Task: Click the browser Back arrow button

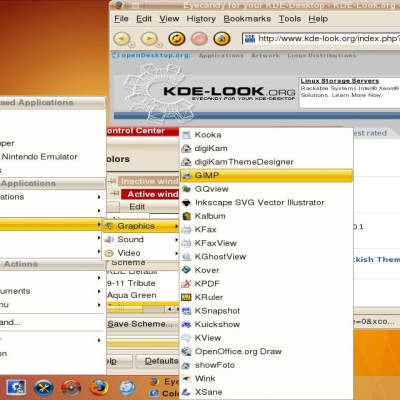Action: pos(122,39)
